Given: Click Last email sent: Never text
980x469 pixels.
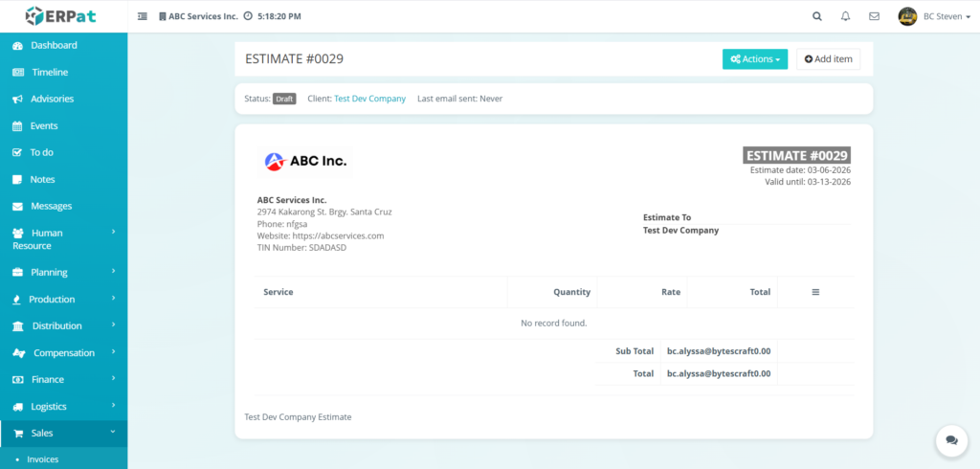Looking at the screenshot, I should pos(460,99).
